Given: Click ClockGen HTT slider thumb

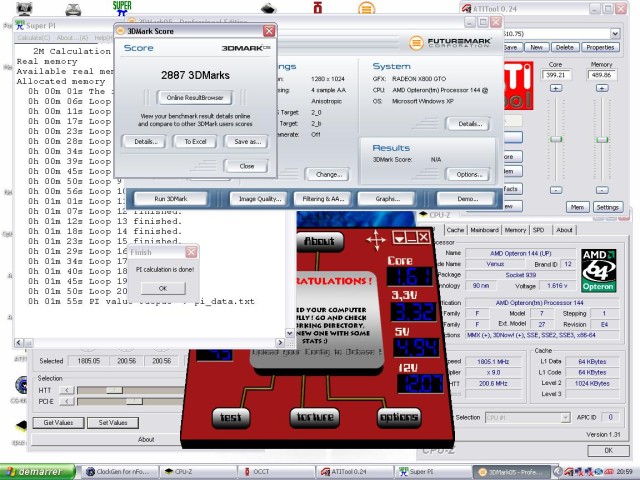Looking at the screenshot, I should coord(114,390).
